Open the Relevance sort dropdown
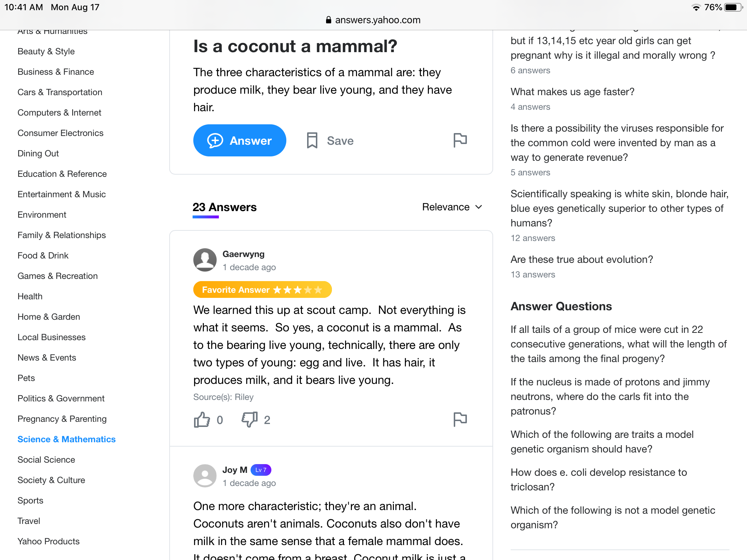The height and width of the screenshot is (560, 747). (x=452, y=207)
